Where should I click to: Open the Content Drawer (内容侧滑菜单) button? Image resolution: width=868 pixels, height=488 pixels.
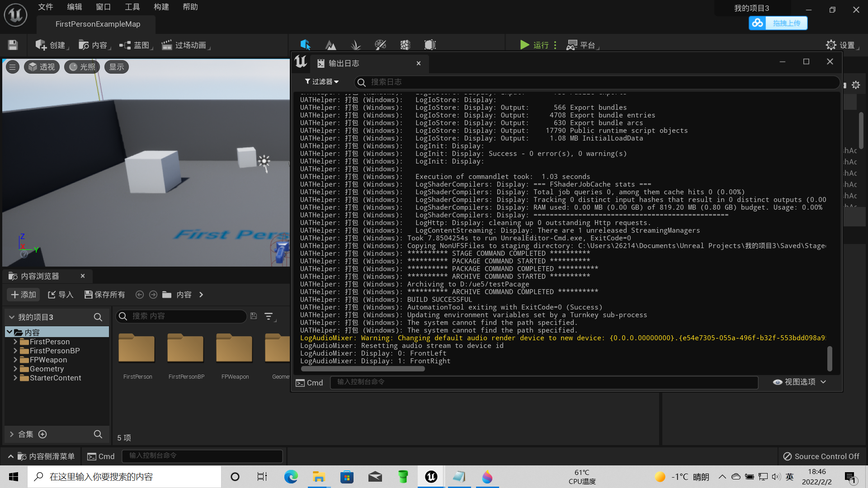41,456
